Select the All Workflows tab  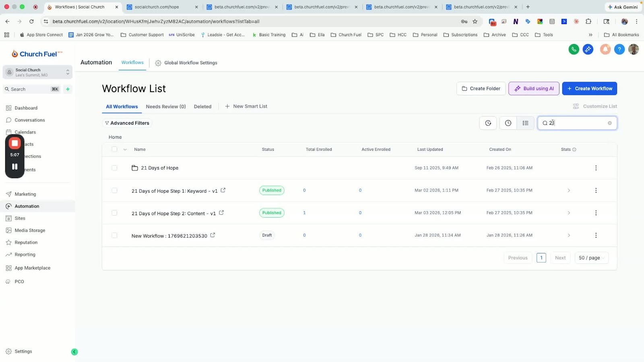tap(122, 107)
